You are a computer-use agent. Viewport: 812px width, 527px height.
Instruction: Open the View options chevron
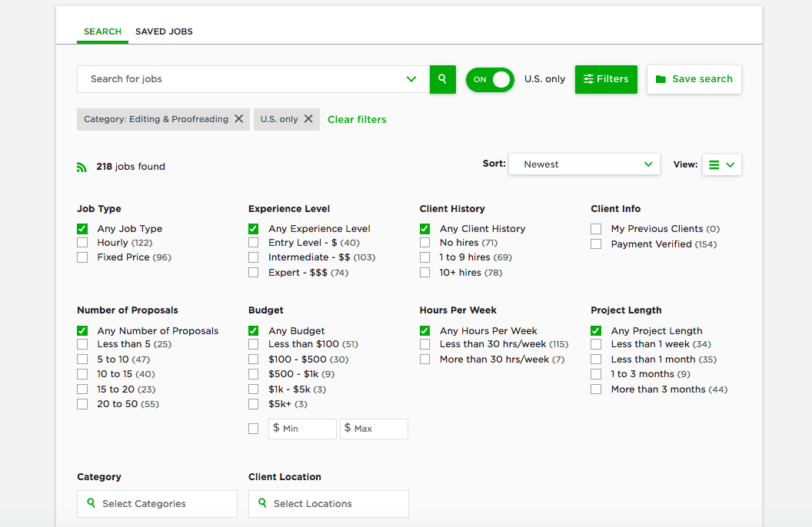pyautogui.click(x=729, y=164)
